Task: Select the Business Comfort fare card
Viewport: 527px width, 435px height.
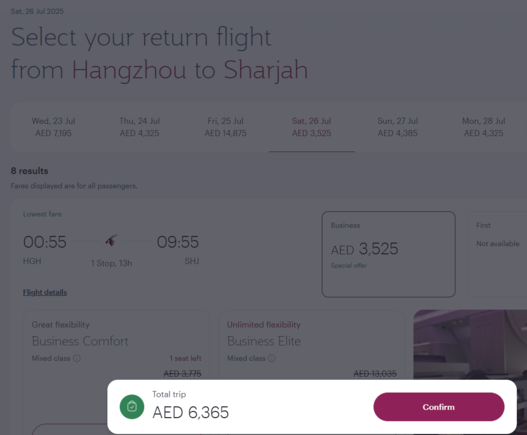Action: [x=116, y=345]
